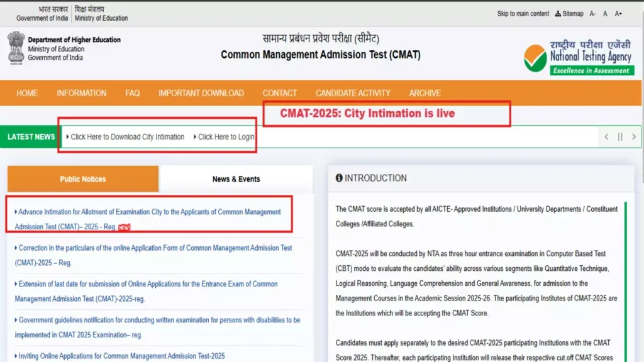Click the Department of Higher Education text
The width and height of the screenshot is (644, 362).
coord(74,40)
